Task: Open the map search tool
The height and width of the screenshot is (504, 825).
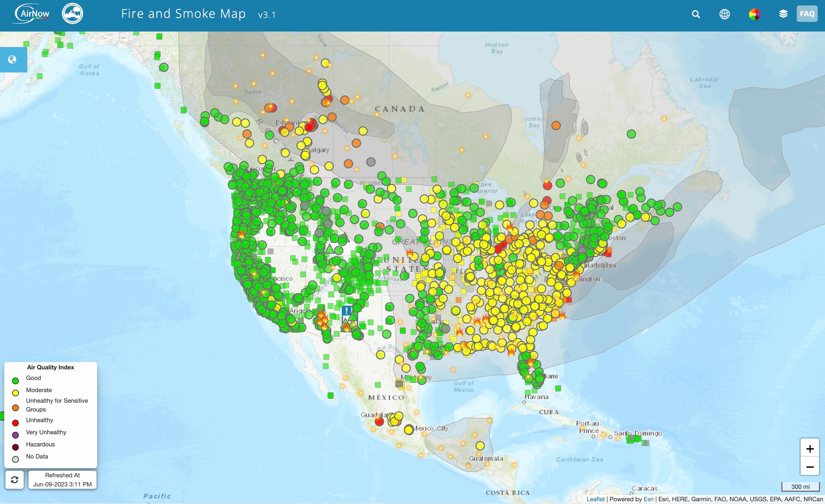Action: 696,14
